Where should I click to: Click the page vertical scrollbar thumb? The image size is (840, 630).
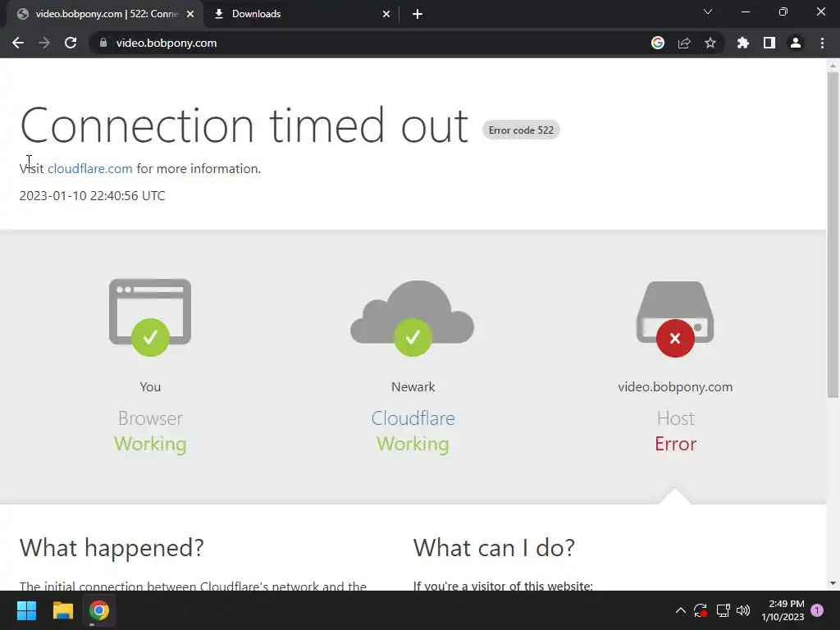click(x=833, y=235)
